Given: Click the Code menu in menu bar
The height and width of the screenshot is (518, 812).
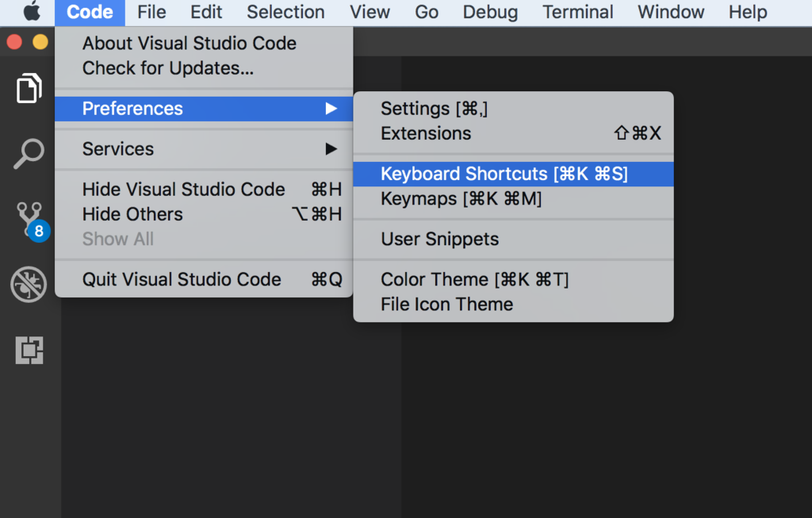Looking at the screenshot, I should coord(90,12).
